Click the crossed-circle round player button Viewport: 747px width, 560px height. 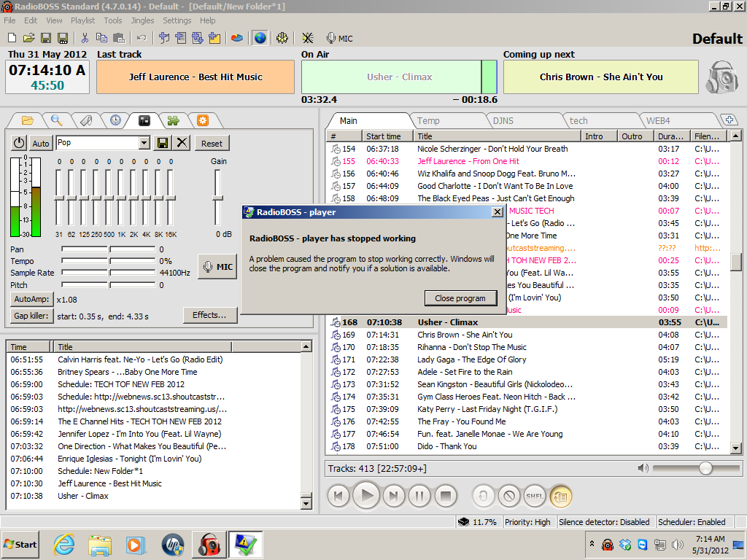coord(508,496)
